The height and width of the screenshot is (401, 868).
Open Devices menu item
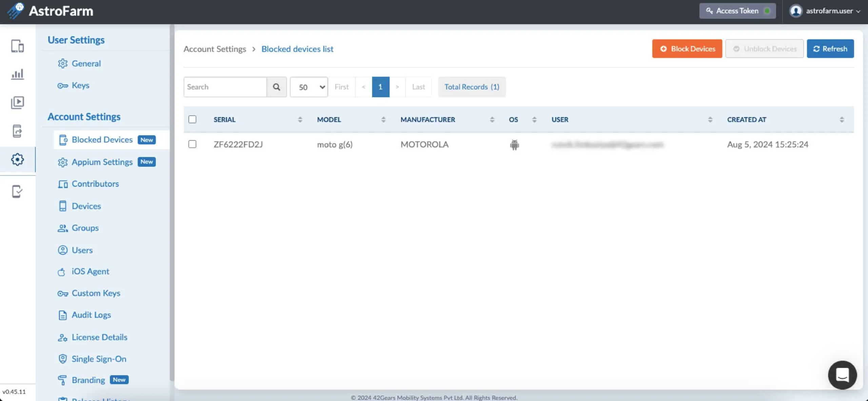click(79, 206)
